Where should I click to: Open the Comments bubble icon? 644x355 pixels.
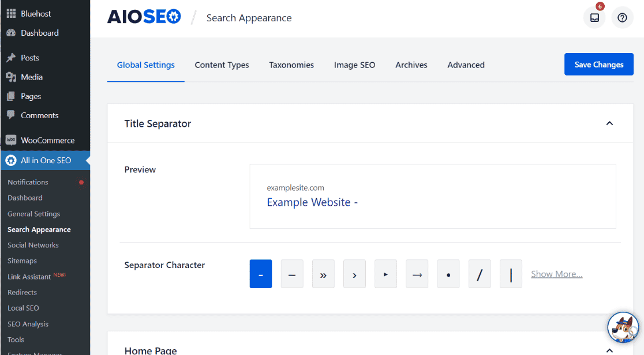11,115
